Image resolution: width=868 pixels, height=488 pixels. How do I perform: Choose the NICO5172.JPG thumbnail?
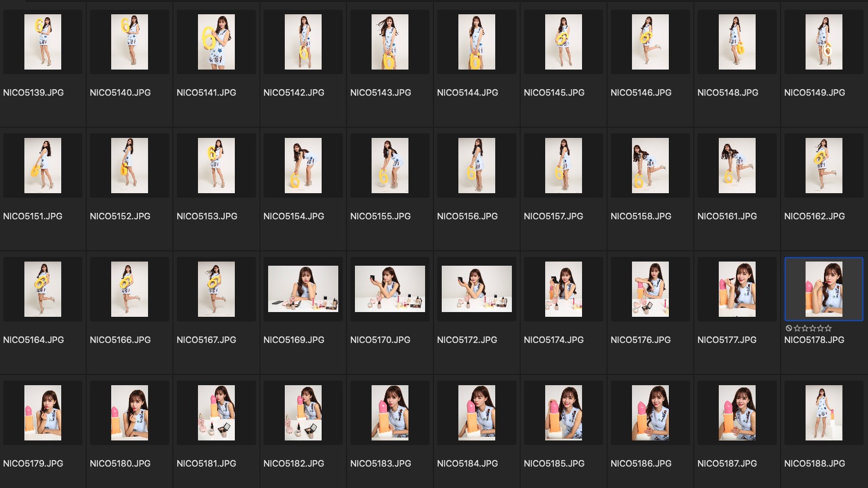[x=477, y=289]
